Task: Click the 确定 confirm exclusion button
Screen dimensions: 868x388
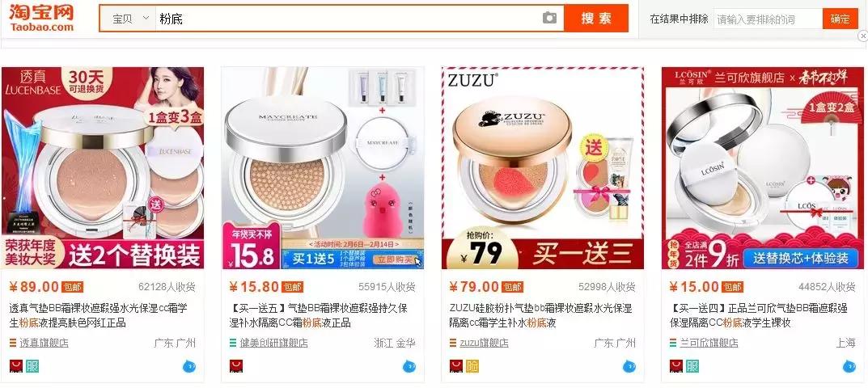Action: click(840, 19)
